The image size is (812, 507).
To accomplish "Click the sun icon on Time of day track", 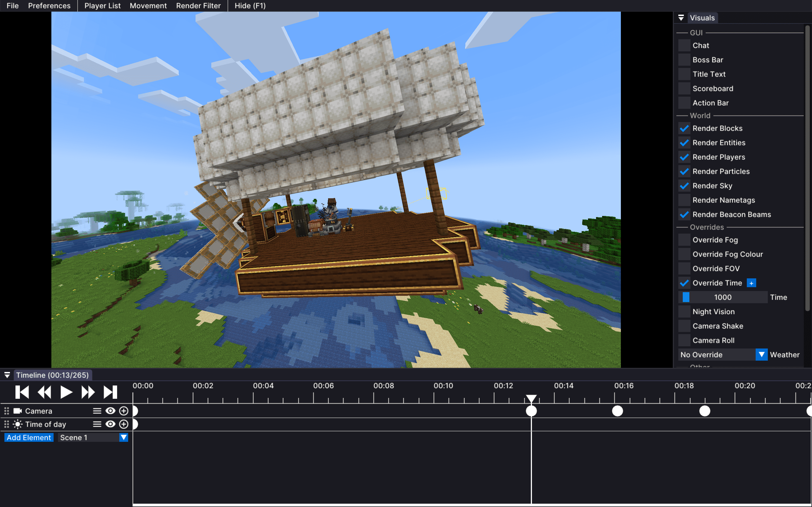I will [x=17, y=424].
